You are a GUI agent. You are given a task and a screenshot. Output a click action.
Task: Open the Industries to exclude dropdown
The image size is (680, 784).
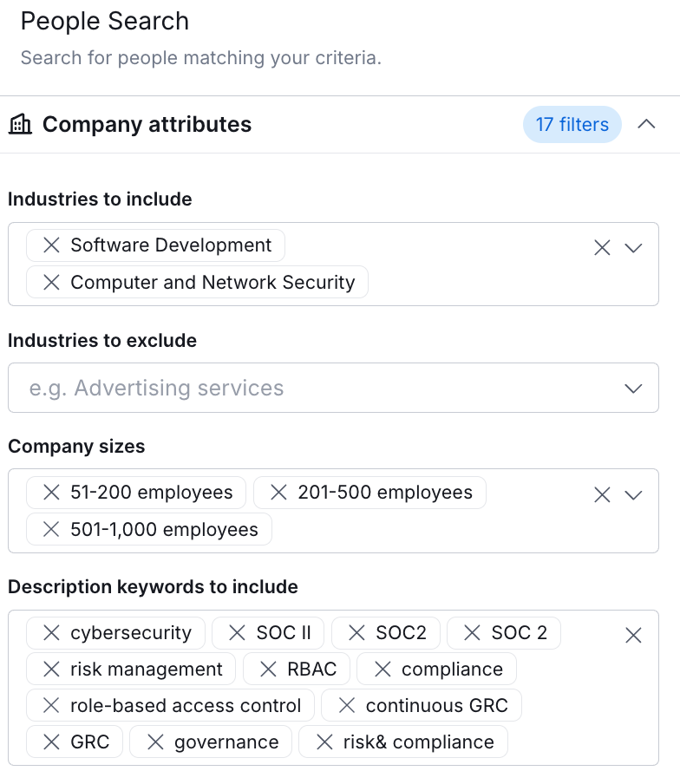click(633, 389)
